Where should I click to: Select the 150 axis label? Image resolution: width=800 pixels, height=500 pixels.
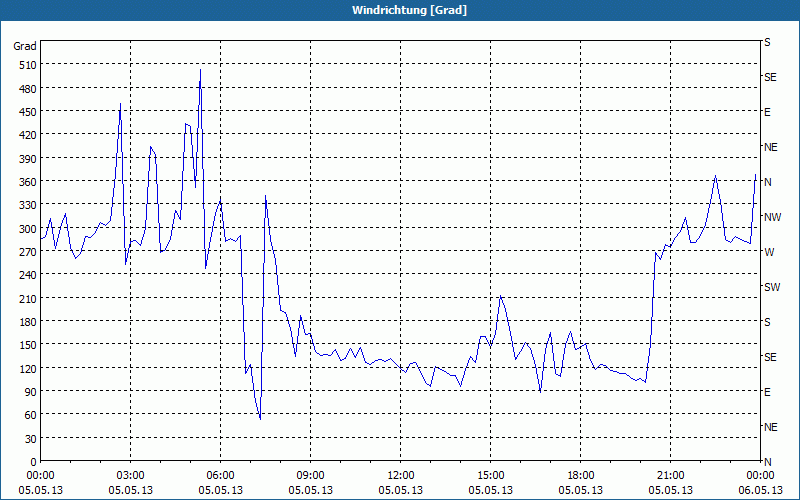[27, 345]
